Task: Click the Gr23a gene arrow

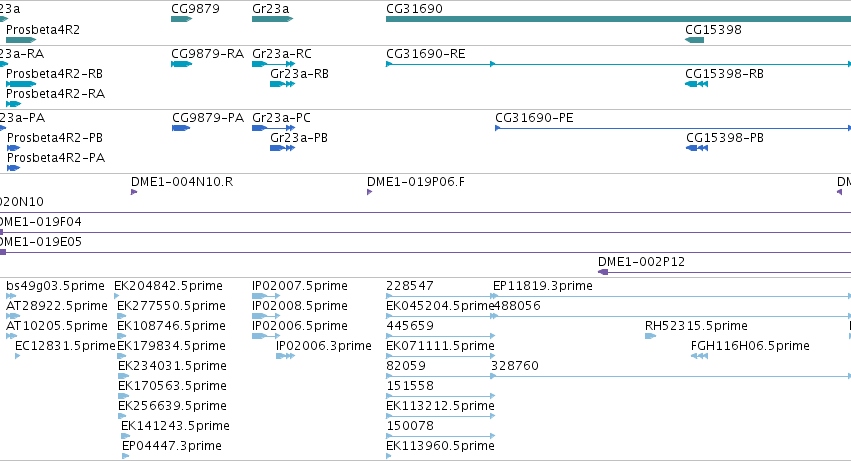Action: click(x=272, y=19)
